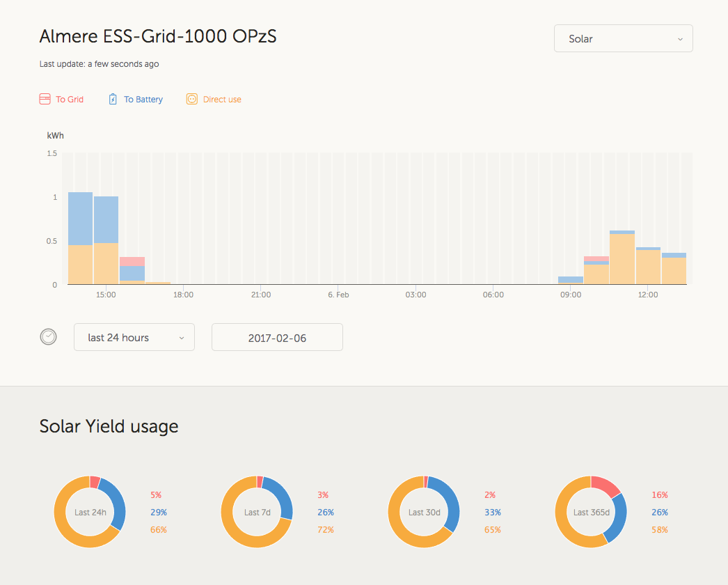This screenshot has width=728, height=585.
Task: Open the Solar view dropdown
Action: (x=623, y=39)
